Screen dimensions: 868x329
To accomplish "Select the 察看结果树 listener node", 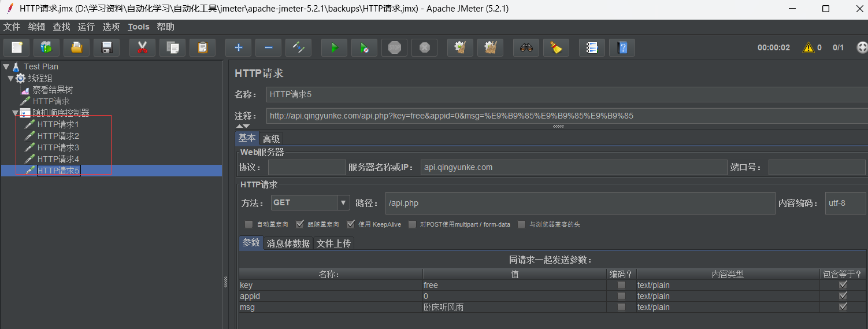I will click(52, 90).
